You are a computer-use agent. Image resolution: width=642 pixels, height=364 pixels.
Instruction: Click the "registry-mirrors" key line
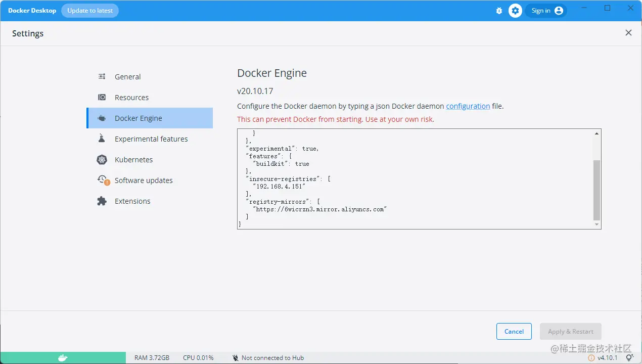click(283, 202)
